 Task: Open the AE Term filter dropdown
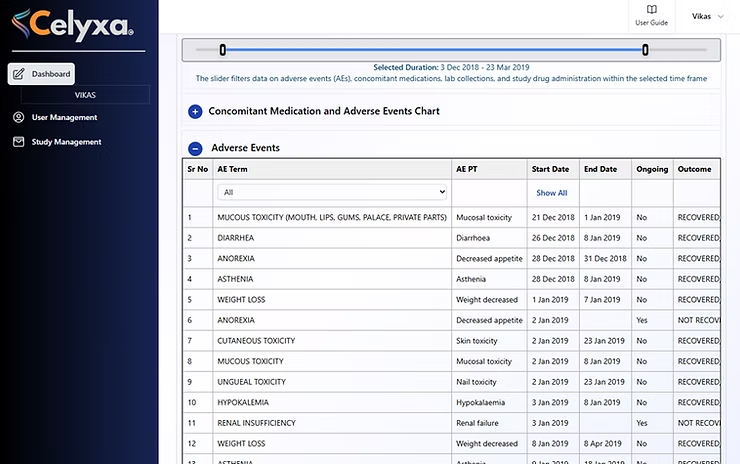pos(332,192)
